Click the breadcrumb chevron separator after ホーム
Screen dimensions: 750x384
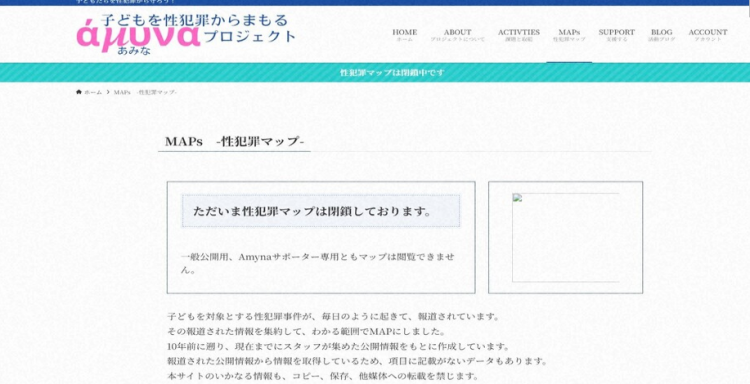[108, 92]
